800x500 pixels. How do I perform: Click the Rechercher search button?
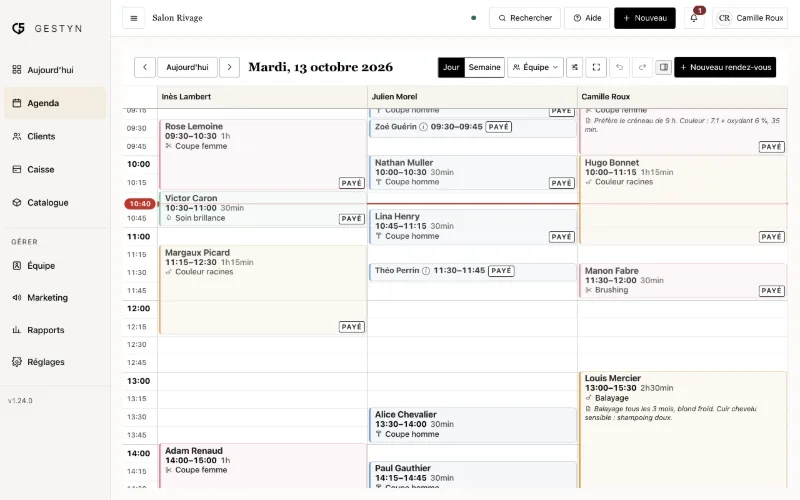(525, 18)
